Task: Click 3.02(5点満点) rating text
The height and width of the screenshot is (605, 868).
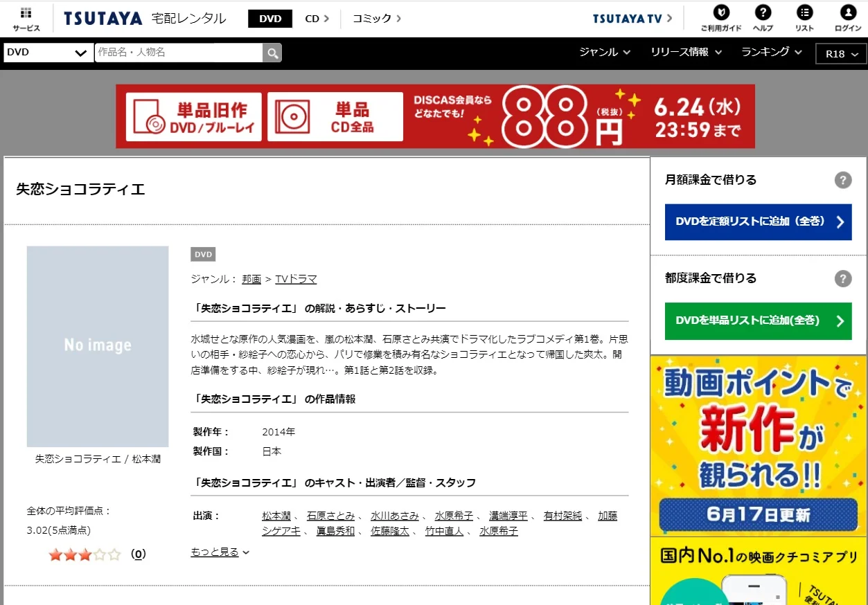Action: click(59, 531)
